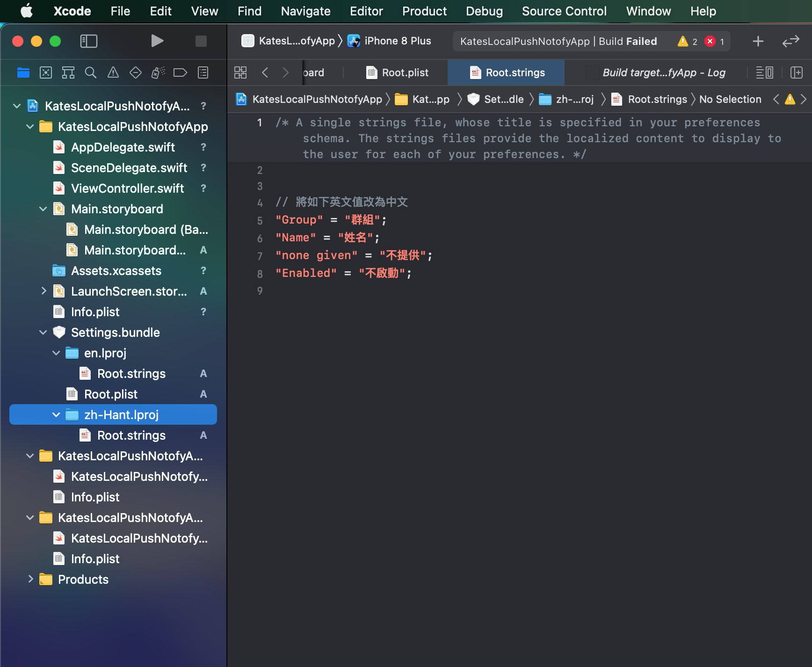Click Set...dle bundle in jump bar
The width and height of the screenshot is (812, 667).
495,99
